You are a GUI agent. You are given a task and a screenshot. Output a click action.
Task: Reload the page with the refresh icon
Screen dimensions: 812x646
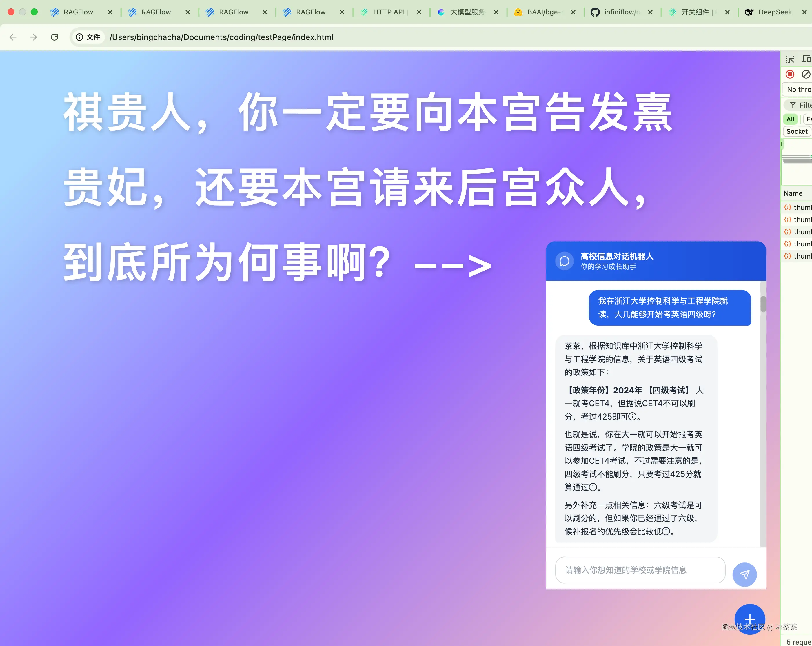(54, 37)
